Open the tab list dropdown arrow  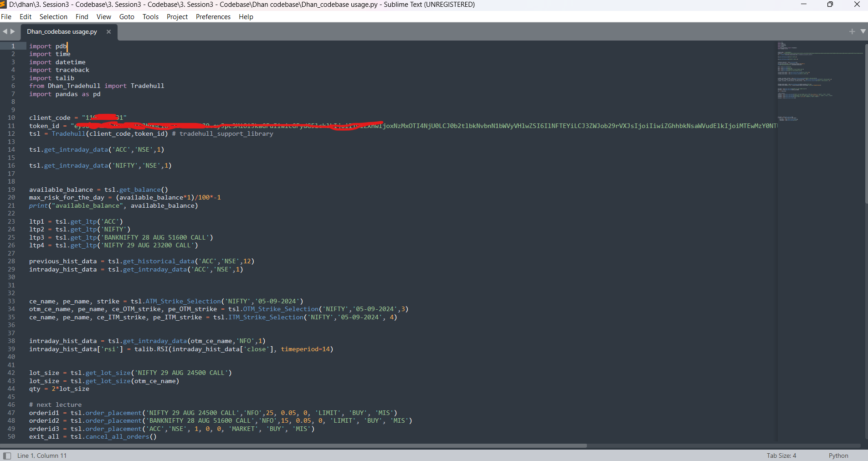[x=863, y=31]
